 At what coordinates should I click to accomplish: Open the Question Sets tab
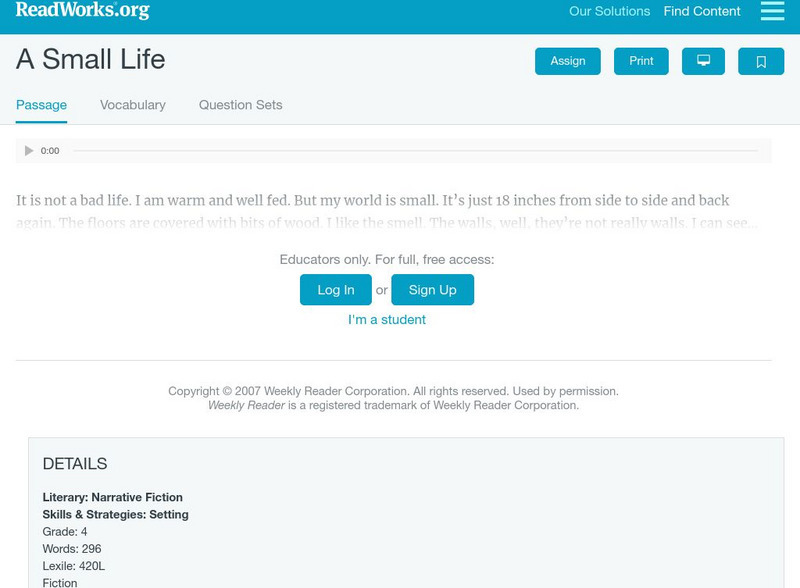(238, 104)
